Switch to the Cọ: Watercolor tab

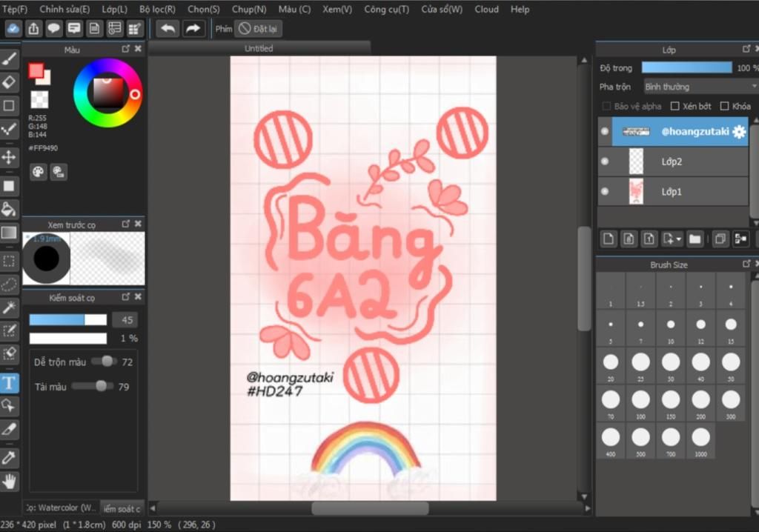click(61, 508)
